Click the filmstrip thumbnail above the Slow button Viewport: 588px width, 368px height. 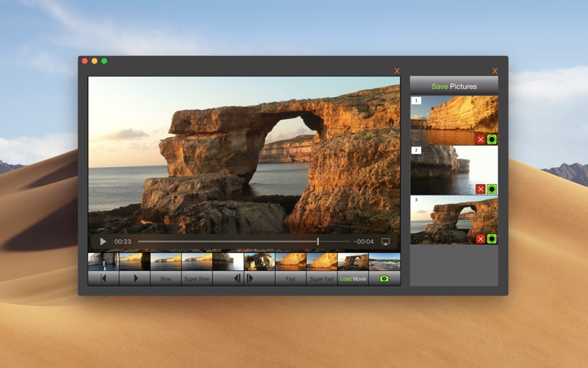166,261
